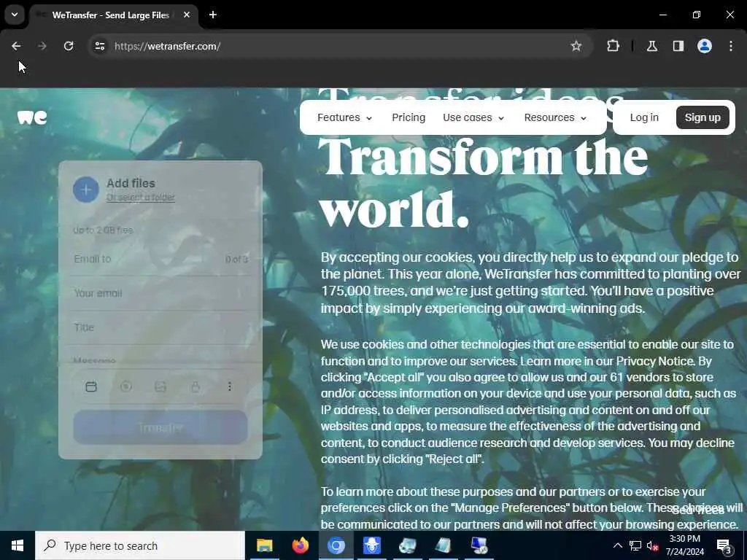Open the three-dot more options in transfer panel
Screen dimensions: 747x560
pos(230,386)
